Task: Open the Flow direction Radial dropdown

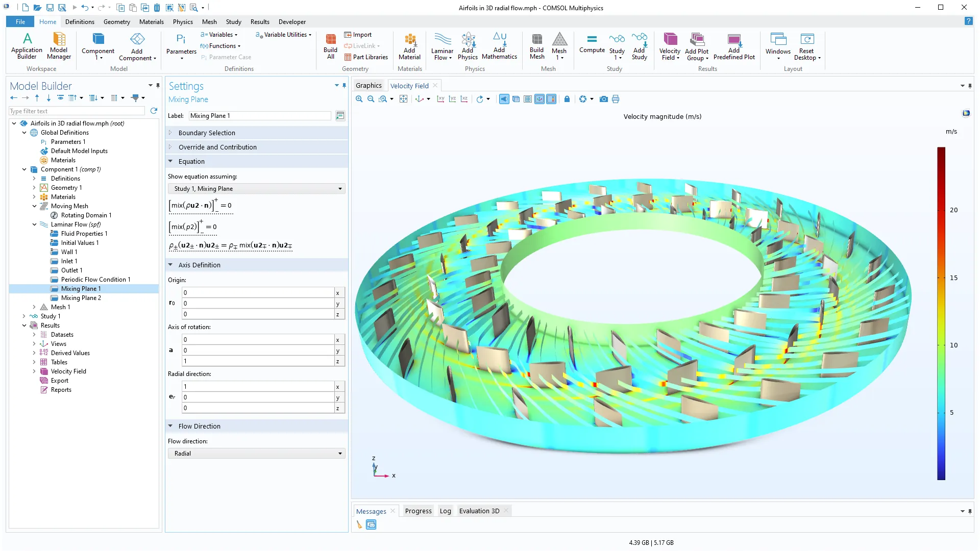Action: point(256,454)
